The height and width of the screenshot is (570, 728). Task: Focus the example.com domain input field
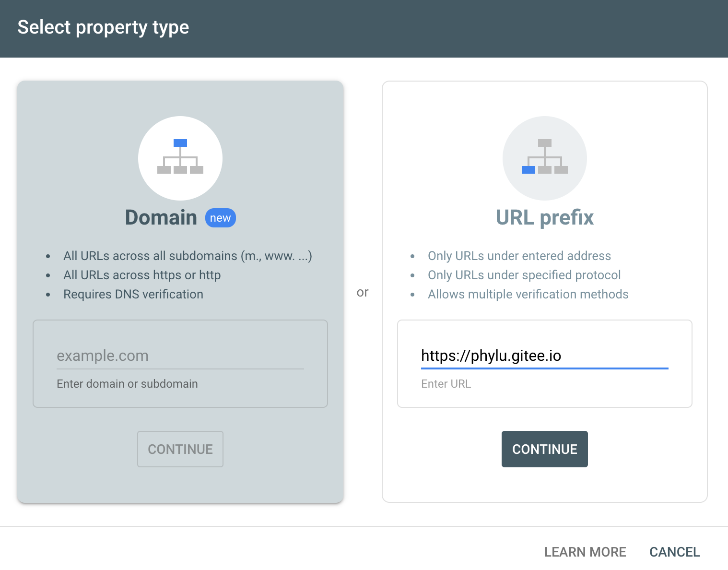tap(180, 356)
